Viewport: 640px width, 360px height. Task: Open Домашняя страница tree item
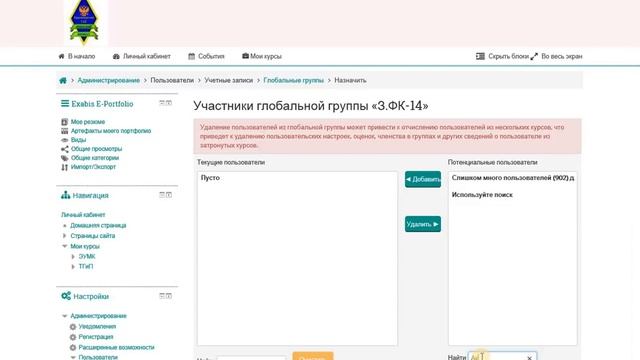(x=98, y=225)
